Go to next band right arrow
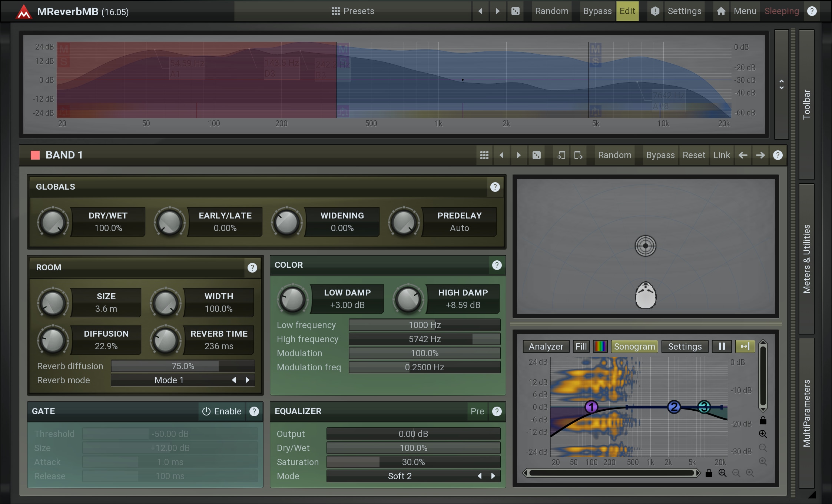Image resolution: width=832 pixels, height=504 pixels. point(760,155)
